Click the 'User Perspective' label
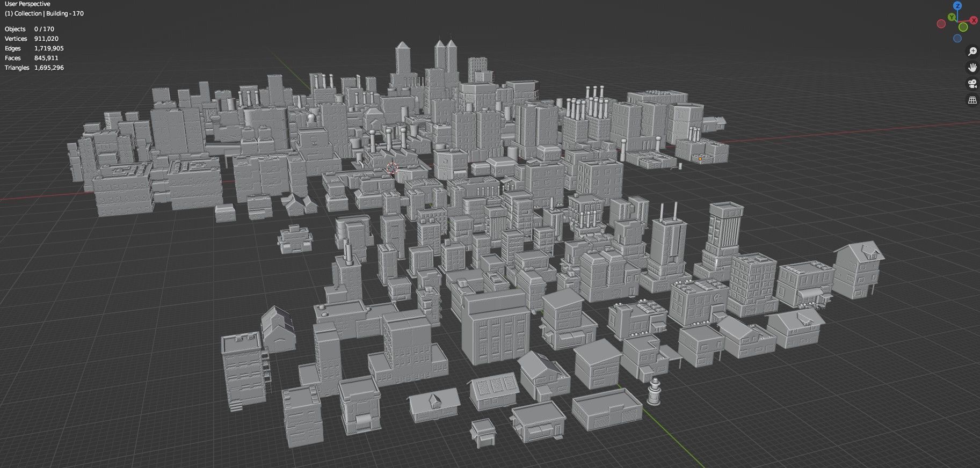980x468 pixels. coord(27,4)
